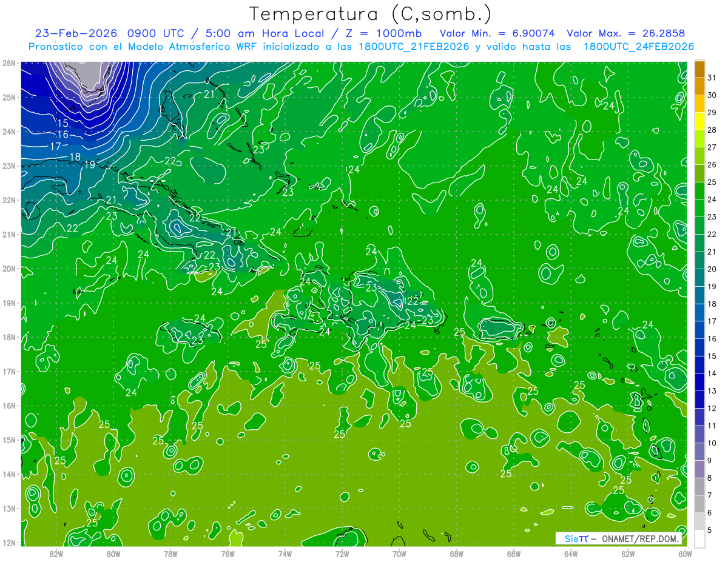This screenshot has height=562, width=728.
Task: Click the 17N latitude axis label
Action: coord(8,372)
